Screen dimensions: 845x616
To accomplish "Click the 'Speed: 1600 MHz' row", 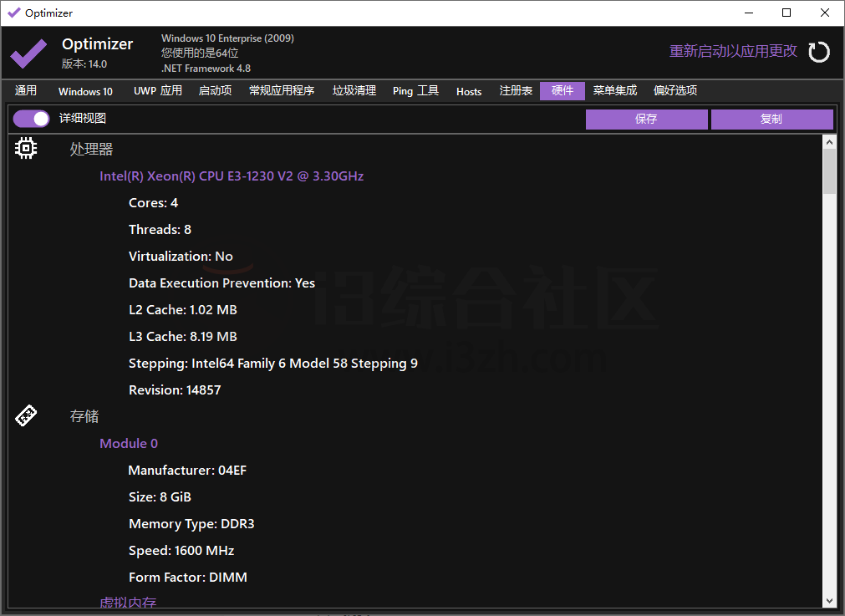I will [x=181, y=551].
